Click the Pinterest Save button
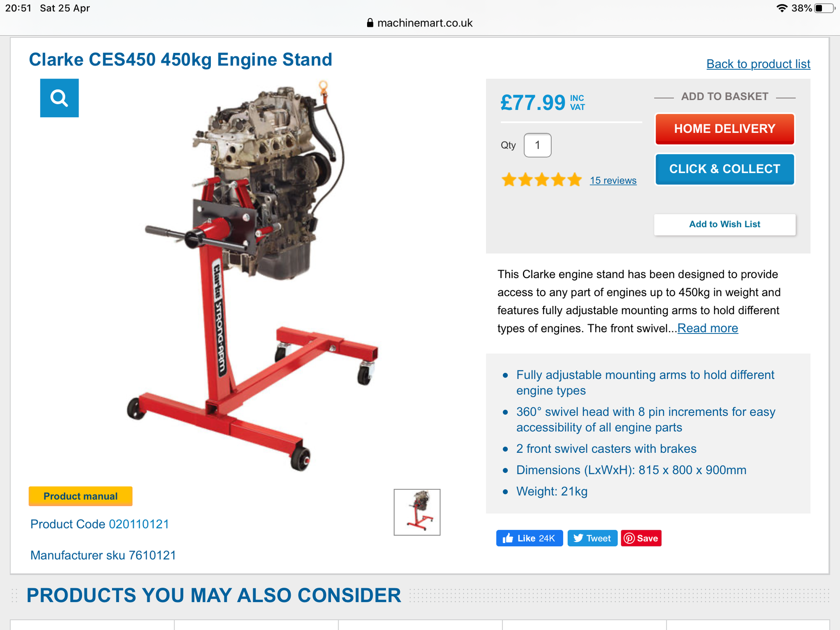Image resolution: width=840 pixels, height=630 pixels. (x=641, y=538)
